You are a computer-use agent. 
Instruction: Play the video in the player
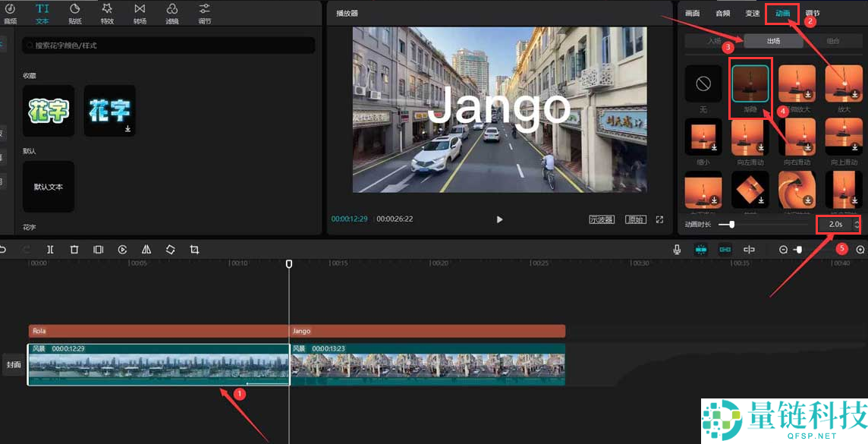click(x=499, y=219)
